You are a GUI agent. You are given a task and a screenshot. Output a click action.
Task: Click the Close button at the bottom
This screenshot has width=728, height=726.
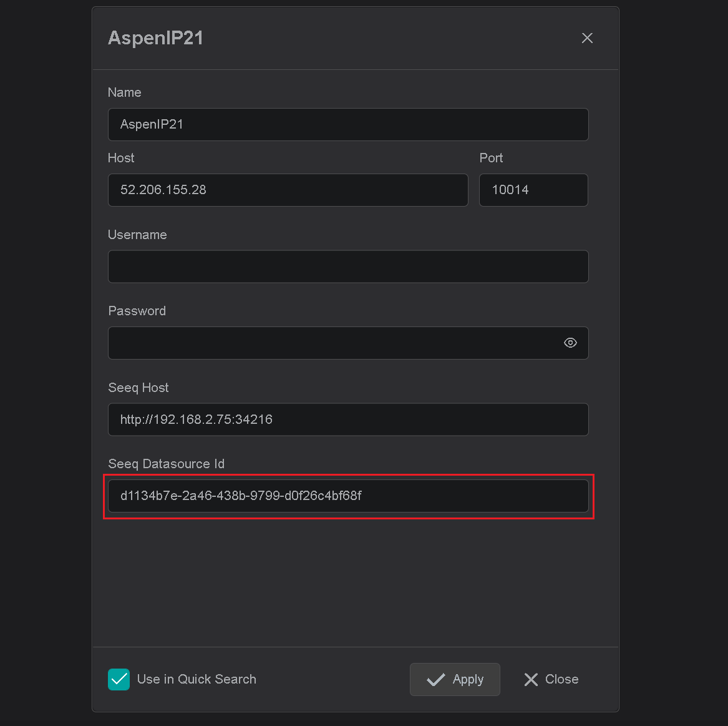click(x=551, y=679)
